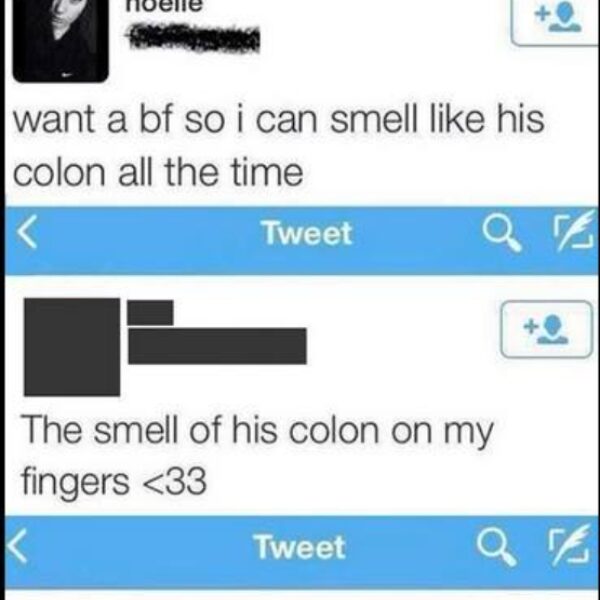Tap the noelle display name
600x600 pixels.
[164, 7]
